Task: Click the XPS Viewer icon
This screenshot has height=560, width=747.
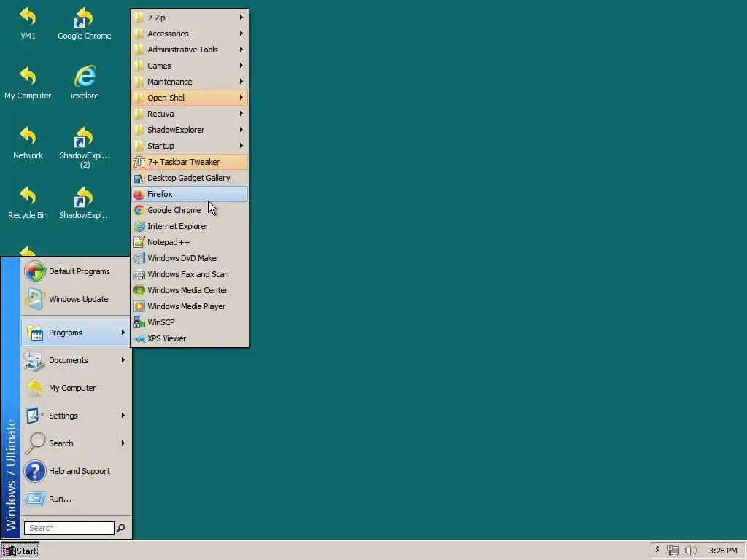Action: (x=139, y=338)
